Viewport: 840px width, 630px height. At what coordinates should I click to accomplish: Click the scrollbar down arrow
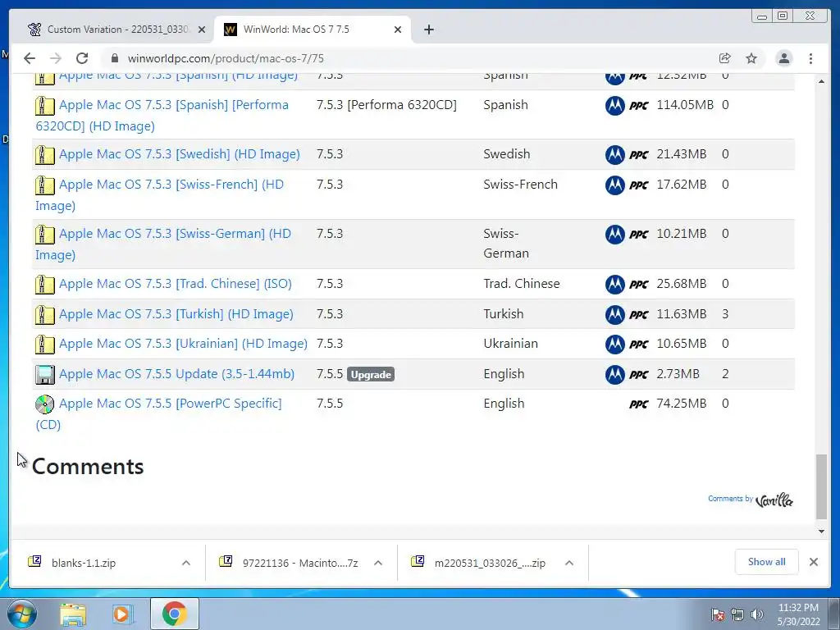tap(821, 532)
